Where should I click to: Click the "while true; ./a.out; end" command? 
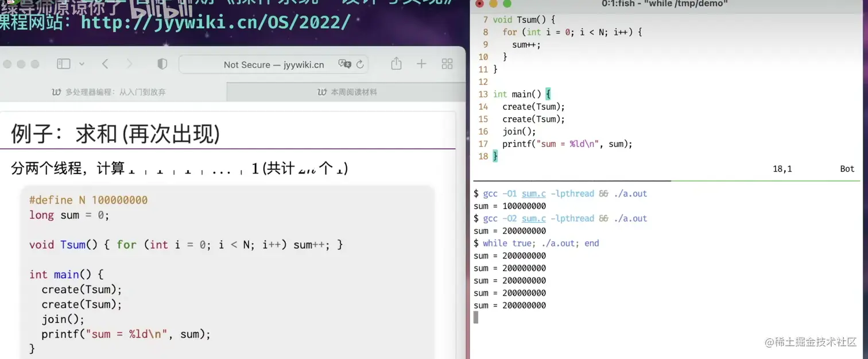(541, 244)
